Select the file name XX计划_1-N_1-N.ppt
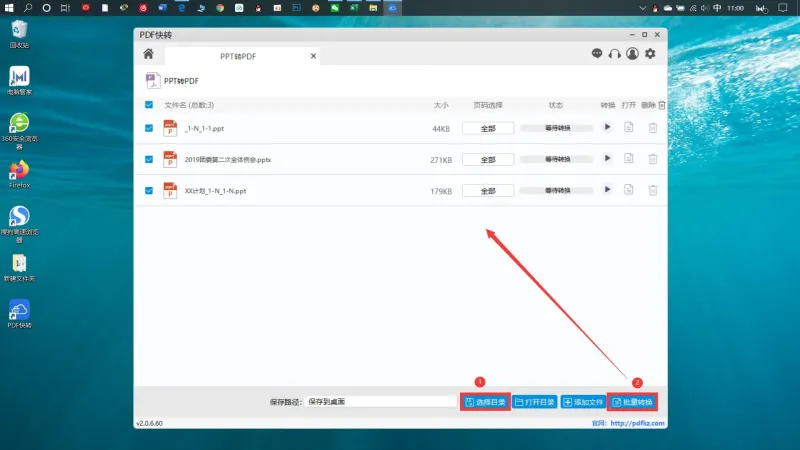 (x=215, y=191)
